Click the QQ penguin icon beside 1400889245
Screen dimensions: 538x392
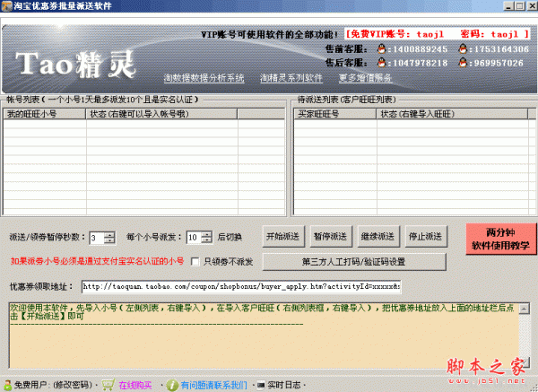click(x=382, y=49)
